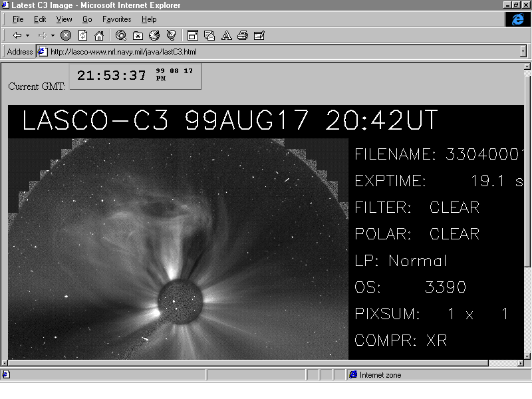Open the View menu
The width and height of the screenshot is (532, 399).
tap(64, 19)
